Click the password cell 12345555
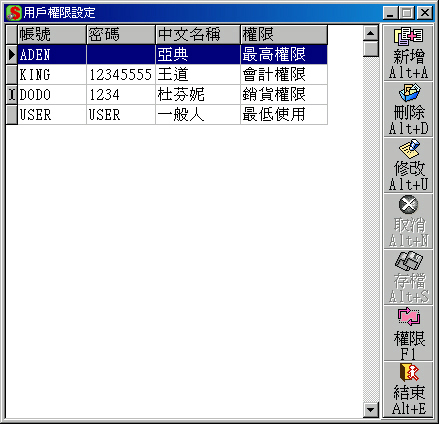 (x=121, y=74)
